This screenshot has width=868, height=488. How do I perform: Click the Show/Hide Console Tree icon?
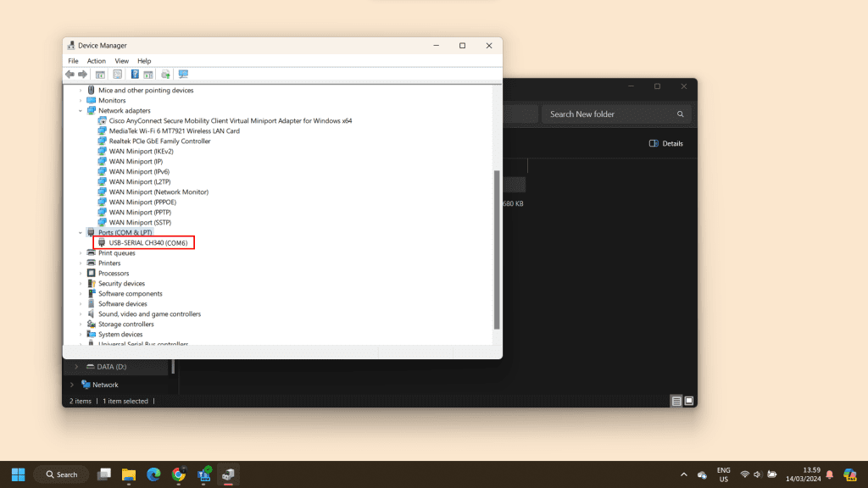[x=100, y=75]
